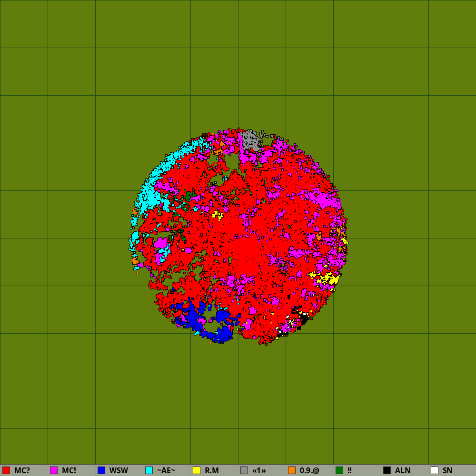Click the red MC? legend color swatch
Viewport: 476px width, 476px height.
(6, 470)
